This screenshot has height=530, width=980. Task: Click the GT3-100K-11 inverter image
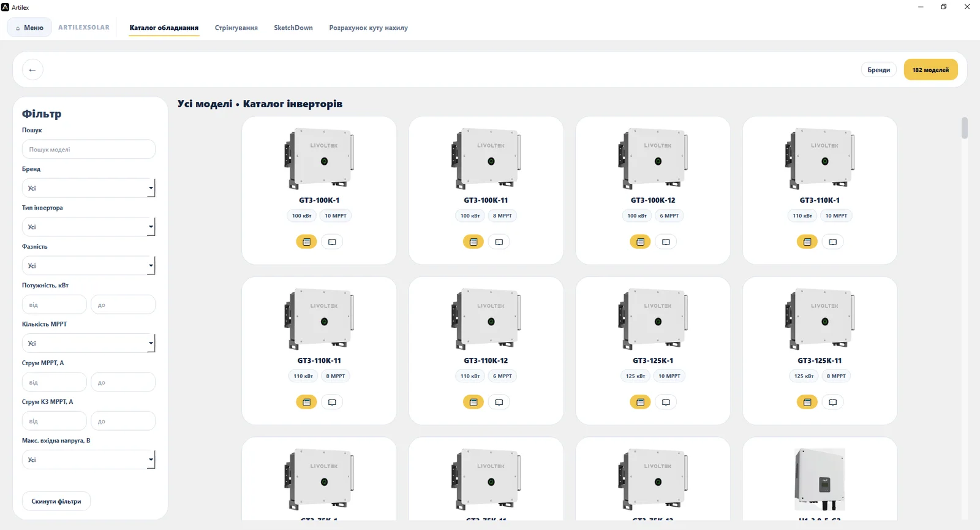click(x=486, y=158)
